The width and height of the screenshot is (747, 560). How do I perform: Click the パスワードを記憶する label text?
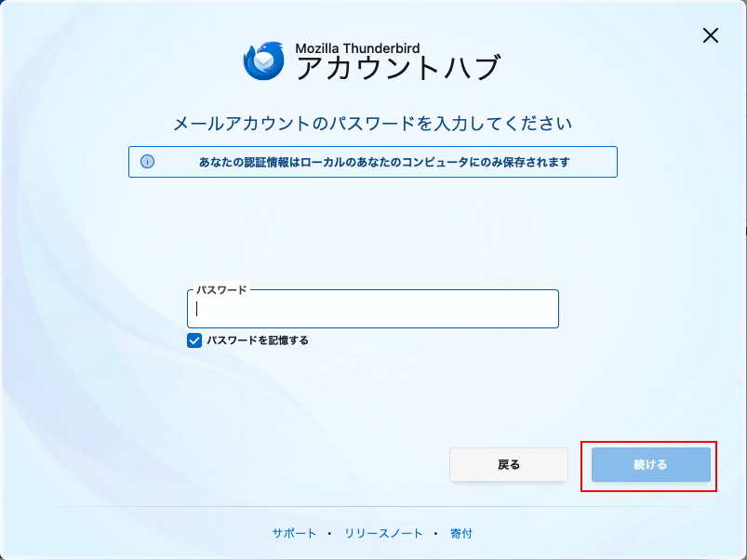(258, 340)
